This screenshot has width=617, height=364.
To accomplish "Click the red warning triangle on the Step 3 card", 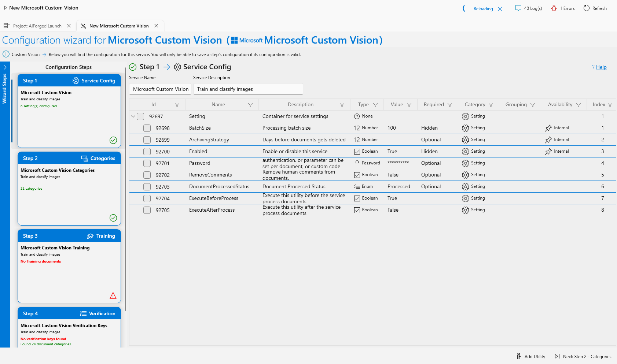I will pos(113,296).
